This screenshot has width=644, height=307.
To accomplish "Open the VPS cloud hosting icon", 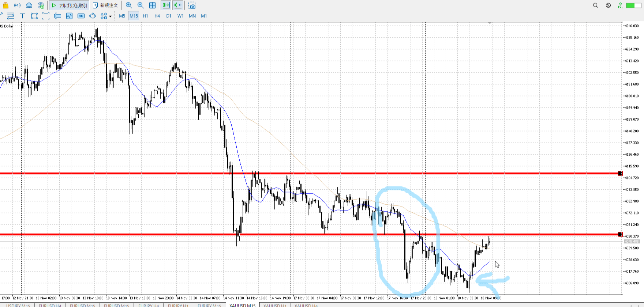I will 29,5.
